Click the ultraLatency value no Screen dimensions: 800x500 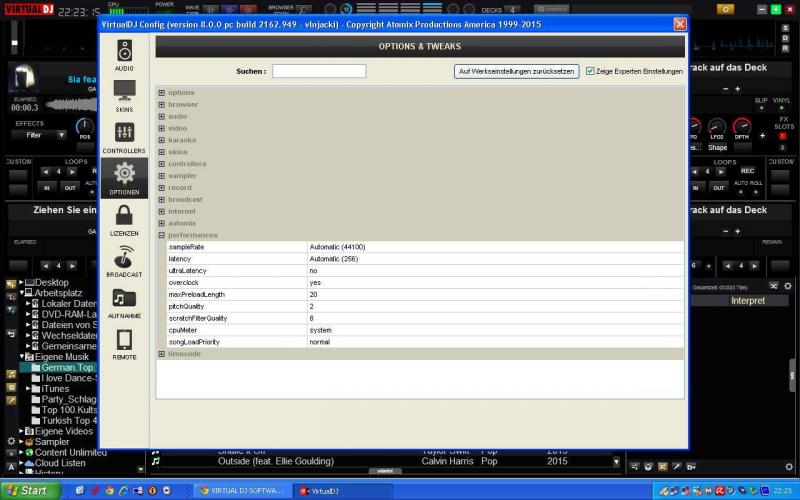313,271
